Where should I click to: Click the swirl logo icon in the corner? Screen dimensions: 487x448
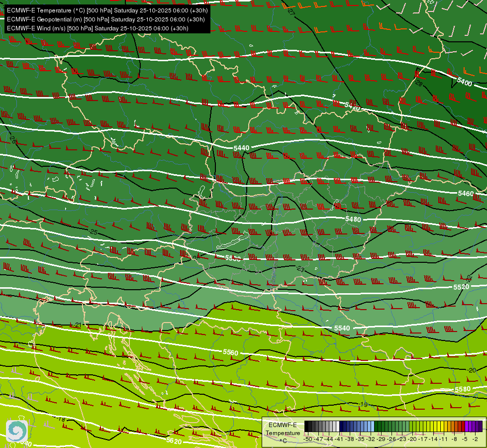17,430
